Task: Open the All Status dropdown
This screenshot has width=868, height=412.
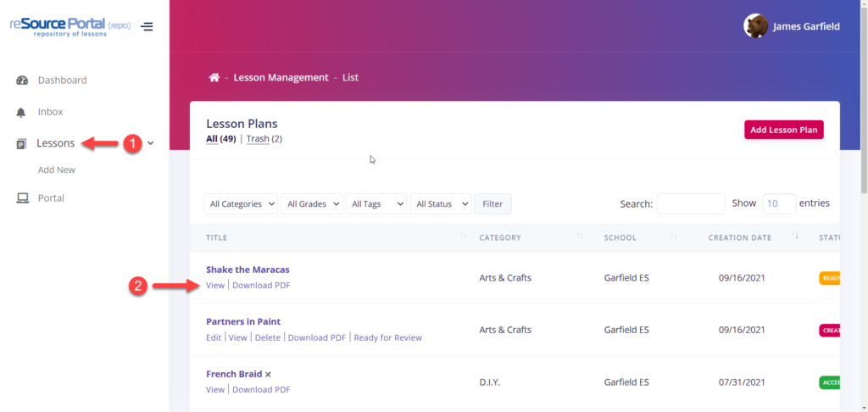Action: coord(440,204)
